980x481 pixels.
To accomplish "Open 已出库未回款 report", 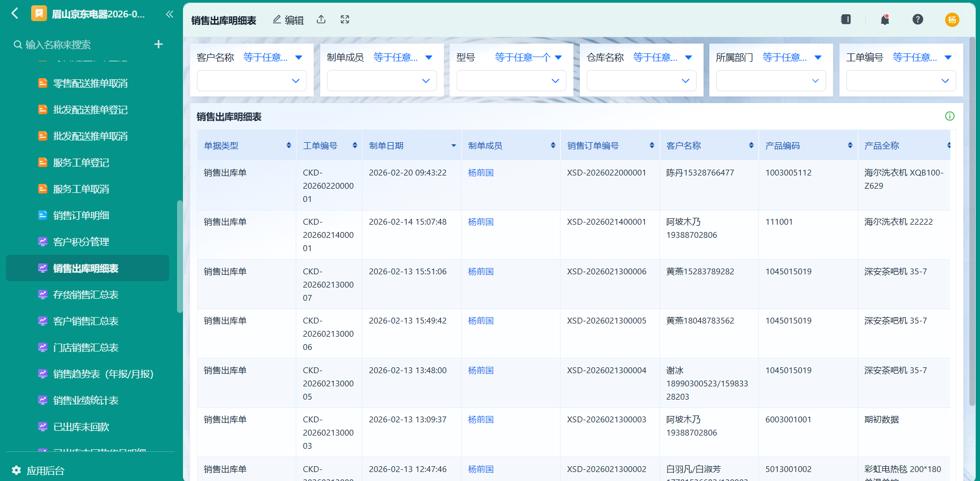I will pos(87,427).
